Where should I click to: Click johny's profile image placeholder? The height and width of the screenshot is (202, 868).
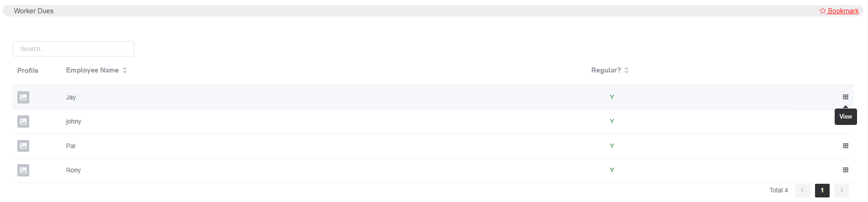pos(23,121)
